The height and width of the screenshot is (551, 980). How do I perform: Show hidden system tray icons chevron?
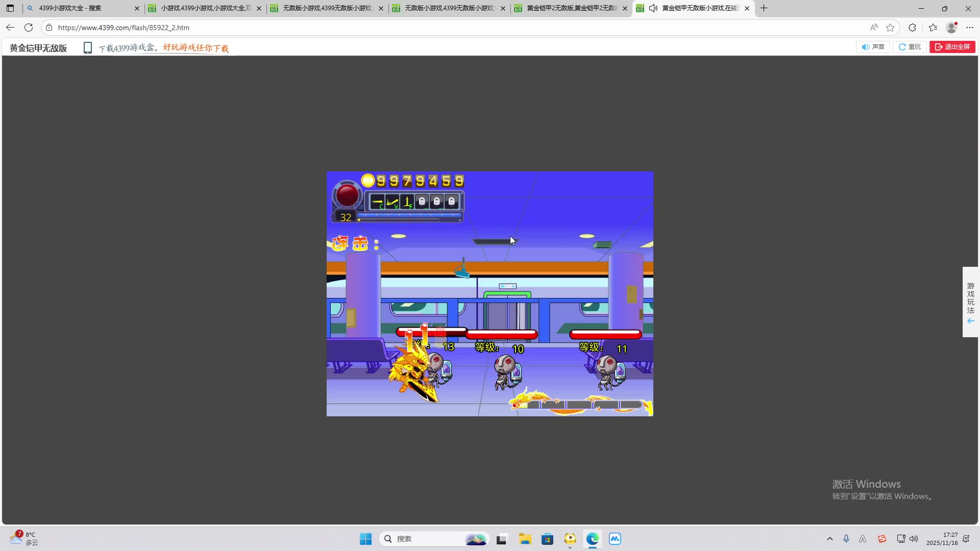829,539
